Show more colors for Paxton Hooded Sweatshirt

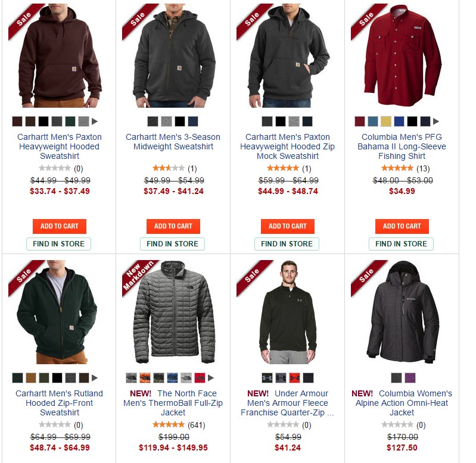coord(95,121)
